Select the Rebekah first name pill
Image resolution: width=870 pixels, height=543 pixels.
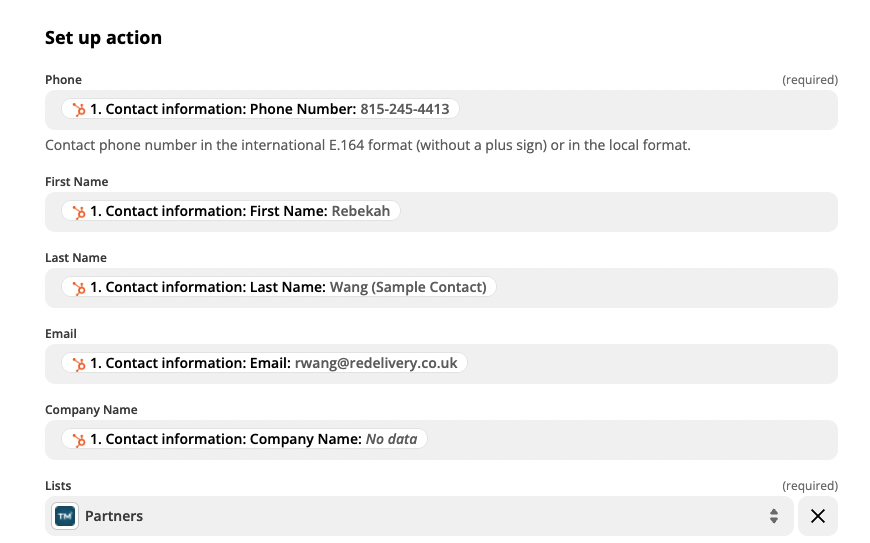[x=230, y=211]
